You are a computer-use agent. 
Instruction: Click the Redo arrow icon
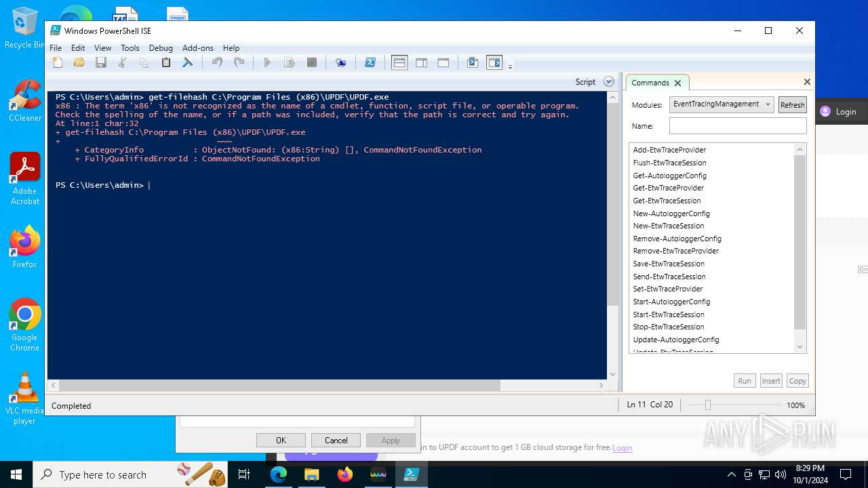(239, 62)
